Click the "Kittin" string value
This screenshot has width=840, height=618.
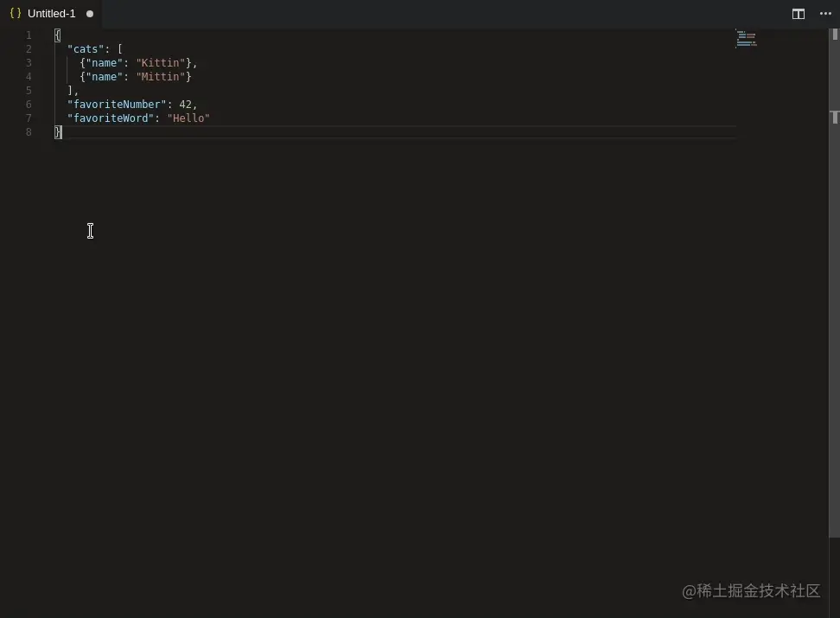161,63
